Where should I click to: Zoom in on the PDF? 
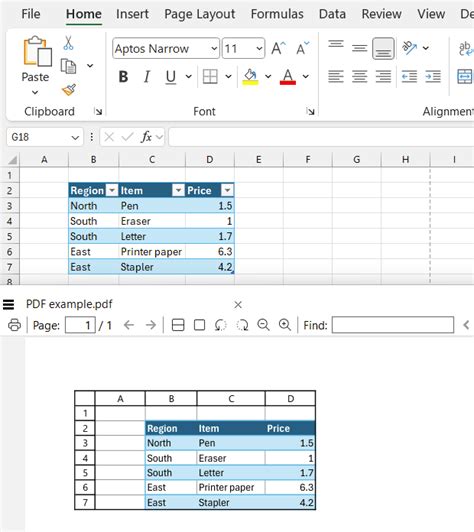tap(285, 325)
